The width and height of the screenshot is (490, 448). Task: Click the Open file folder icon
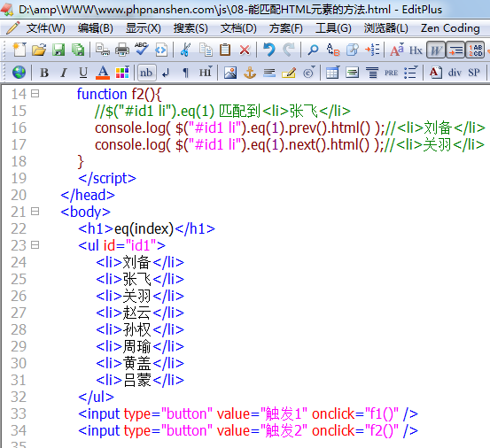tap(39, 50)
